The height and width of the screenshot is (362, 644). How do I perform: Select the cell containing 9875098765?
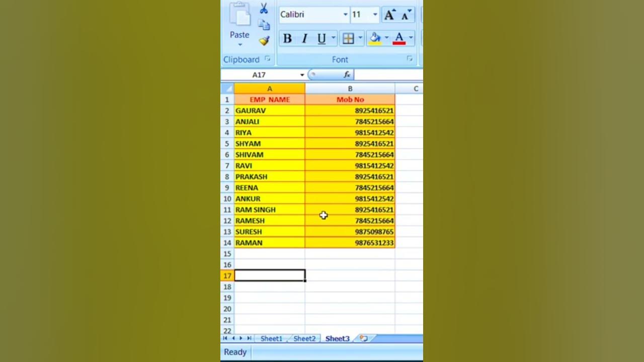pyautogui.click(x=350, y=232)
